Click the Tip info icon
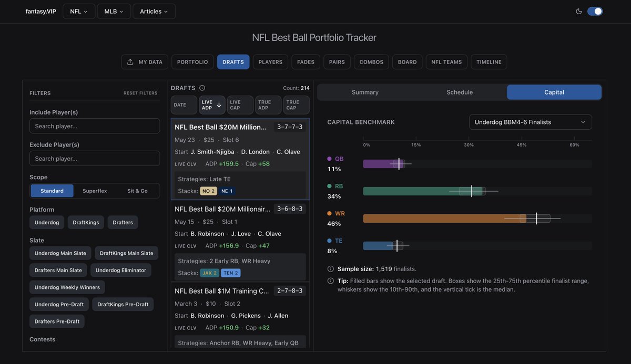631x364 pixels. tap(331, 281)
